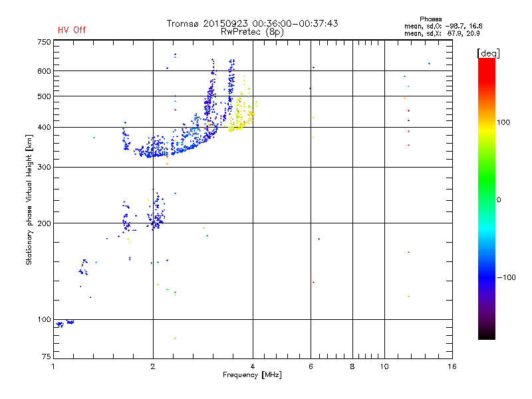Click the y-axis tick label '750'
The image size is (532, 399).
pyautogui.click(x=45, y=42)
